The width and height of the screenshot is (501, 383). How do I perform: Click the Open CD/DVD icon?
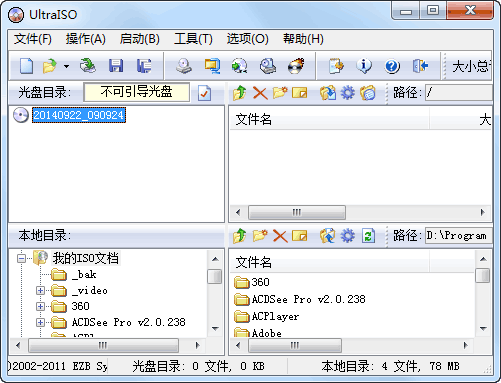tap(88, 66)
